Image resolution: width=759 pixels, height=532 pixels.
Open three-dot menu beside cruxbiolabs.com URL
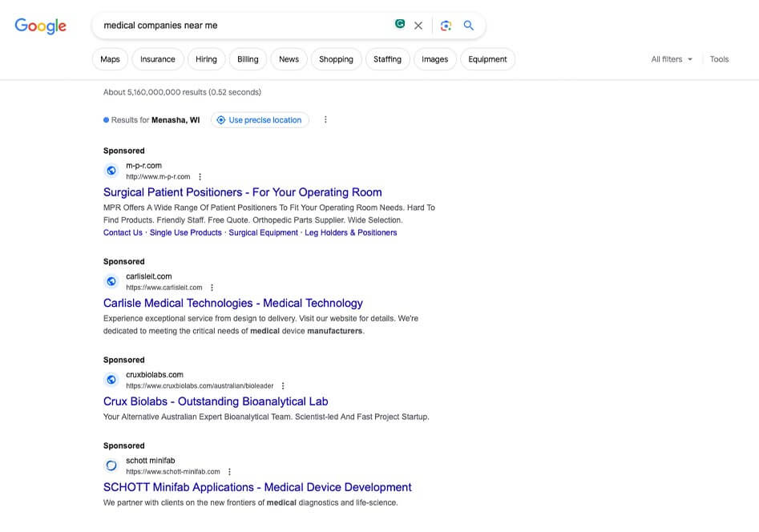click(x=283, y=386)
